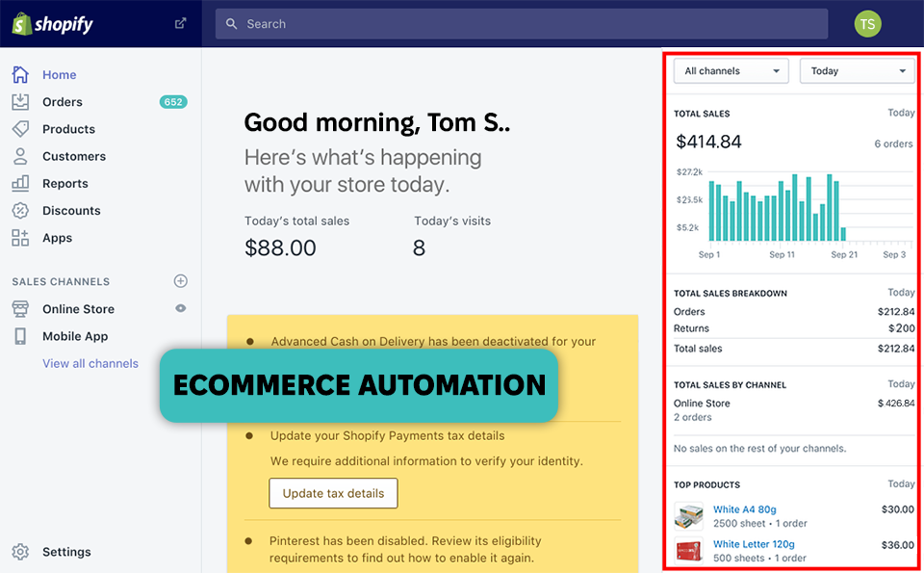Open store in new window icon
924x573 pixels.
click(x=180, y=23)
